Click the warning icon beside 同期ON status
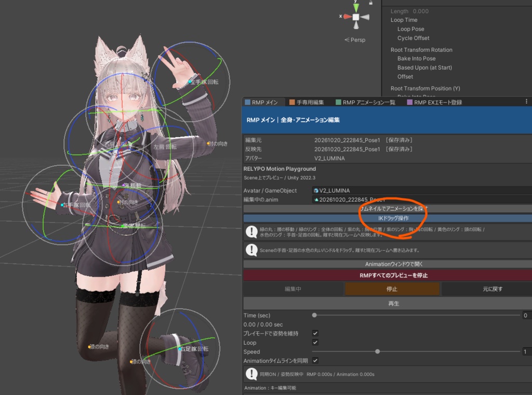Image resolution: width=532 pixels, height=395 pixels. click(251, 374)
